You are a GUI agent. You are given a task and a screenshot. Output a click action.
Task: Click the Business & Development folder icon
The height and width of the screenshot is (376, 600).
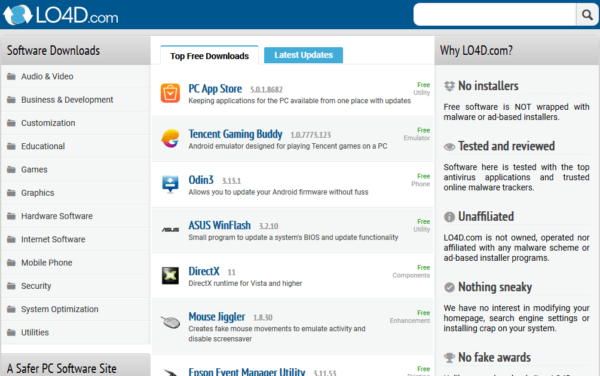11,100
